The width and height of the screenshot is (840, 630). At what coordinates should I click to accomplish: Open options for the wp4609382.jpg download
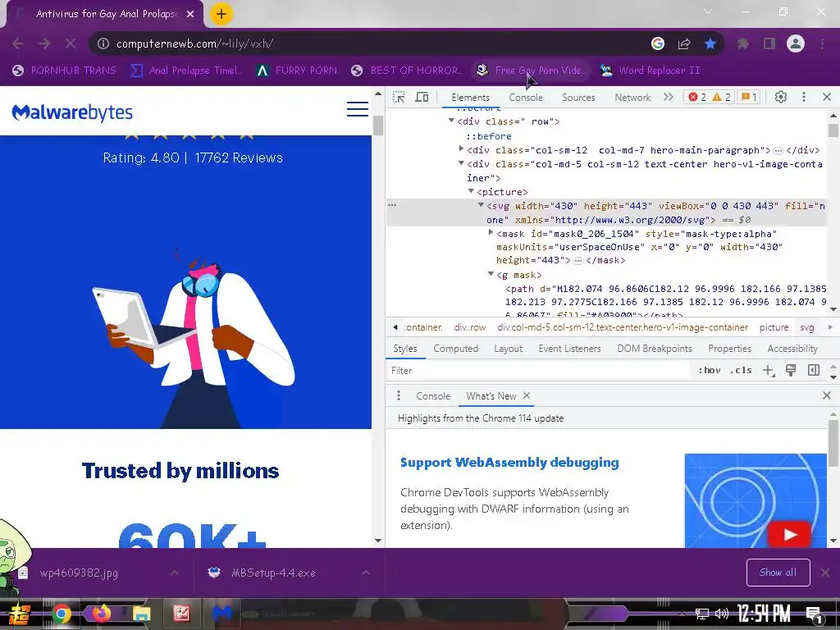point(175,573)
